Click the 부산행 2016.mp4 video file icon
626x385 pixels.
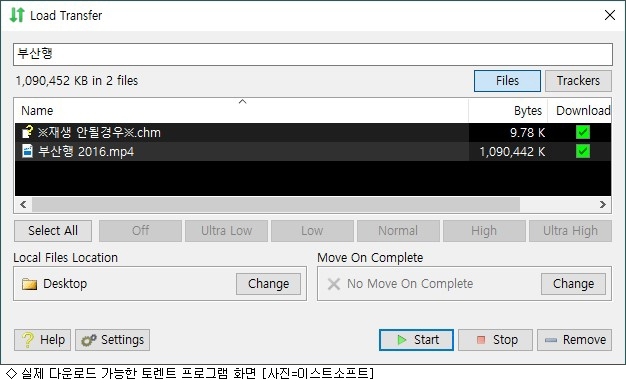27,151
